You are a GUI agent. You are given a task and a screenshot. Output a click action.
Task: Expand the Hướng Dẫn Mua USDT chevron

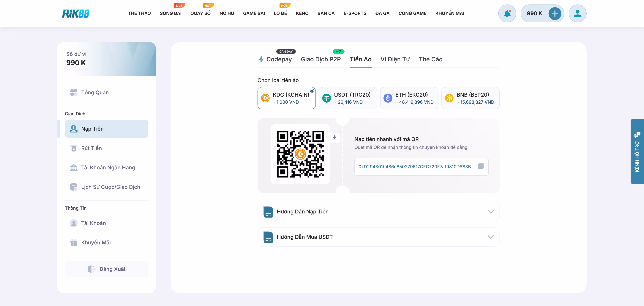[x=490, y=237]
